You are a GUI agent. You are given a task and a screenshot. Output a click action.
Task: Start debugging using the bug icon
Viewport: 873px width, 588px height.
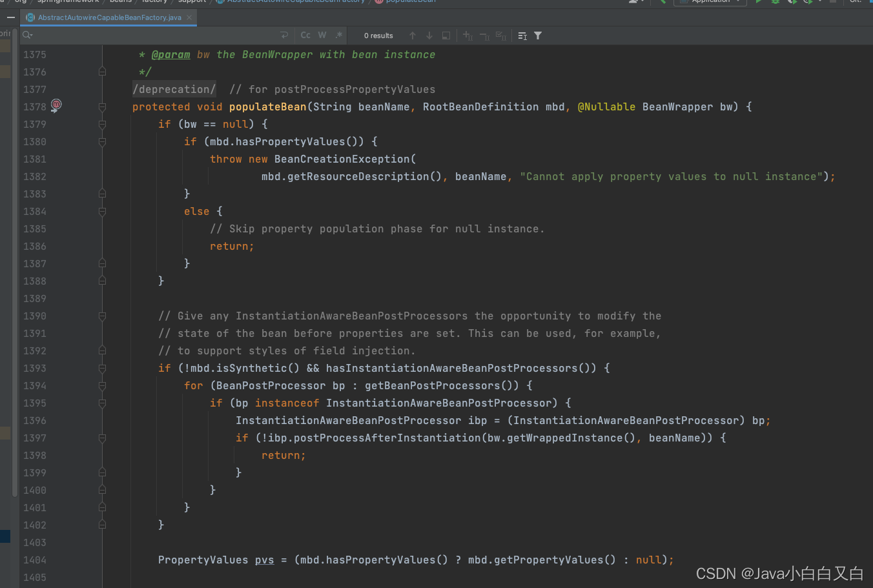point(775,2)
